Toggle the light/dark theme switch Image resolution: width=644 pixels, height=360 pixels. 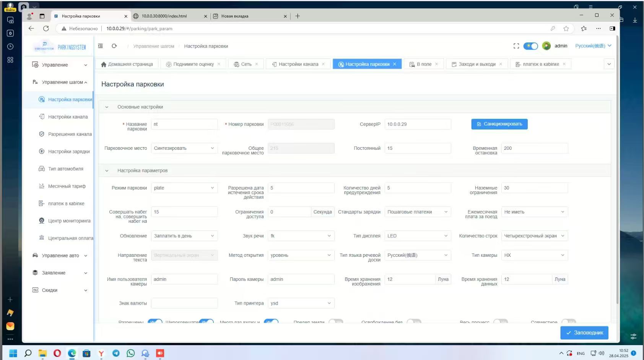(530, 46)
